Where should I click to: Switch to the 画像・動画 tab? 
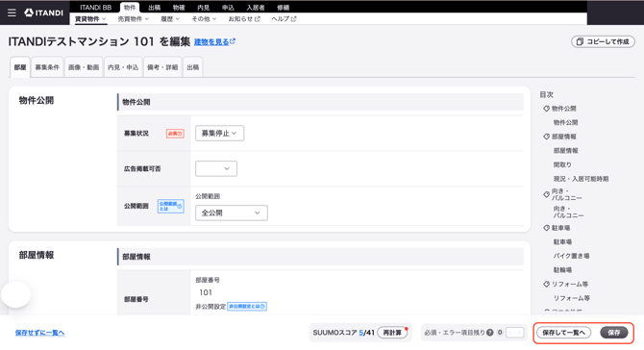(84, 67)
